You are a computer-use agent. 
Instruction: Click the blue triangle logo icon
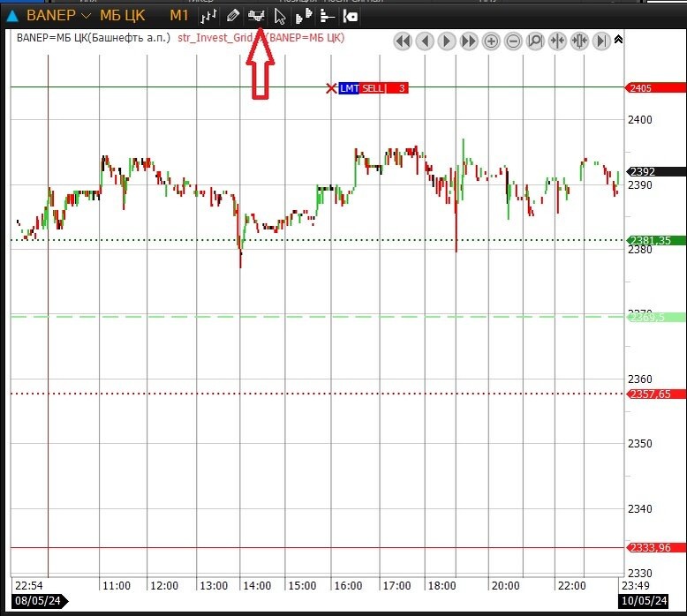[12, 16]
